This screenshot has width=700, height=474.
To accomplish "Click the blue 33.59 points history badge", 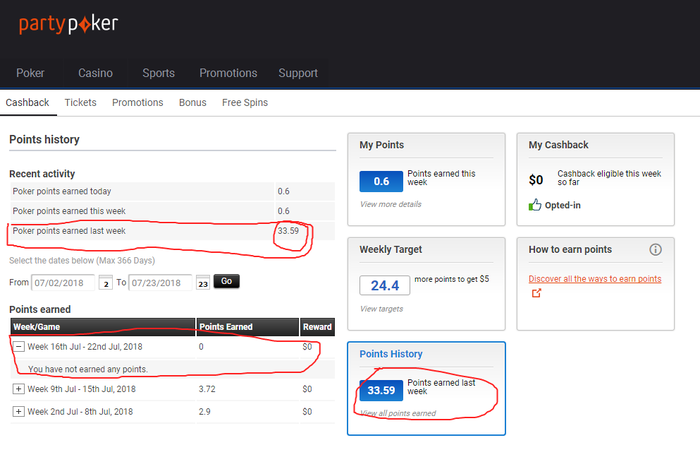I will pos(381,391).
